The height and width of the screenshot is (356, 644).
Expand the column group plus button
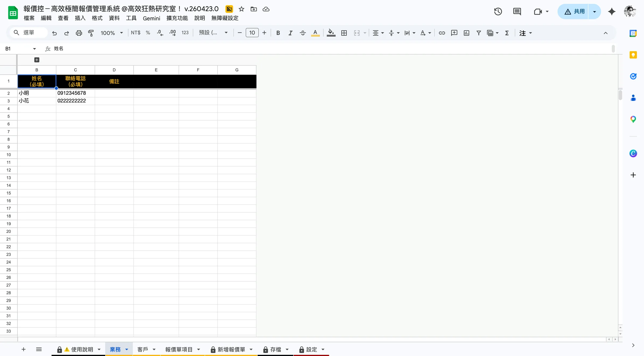click(37, 60)
